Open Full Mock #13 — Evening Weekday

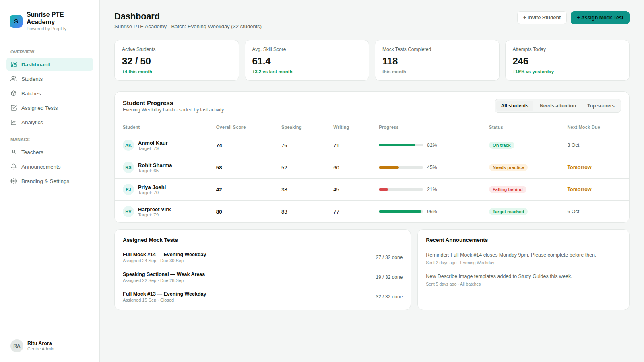[x=262, y=297]
